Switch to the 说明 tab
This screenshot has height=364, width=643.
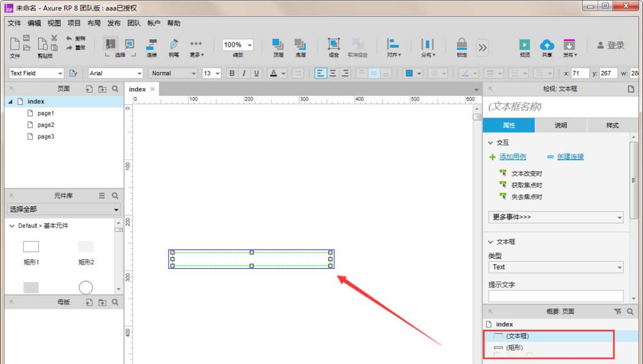561,125
